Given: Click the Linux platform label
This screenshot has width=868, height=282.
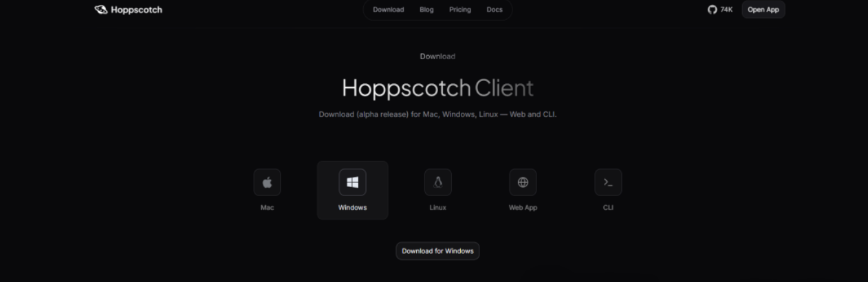Looking at the screenshot, I should coord(437,208).
